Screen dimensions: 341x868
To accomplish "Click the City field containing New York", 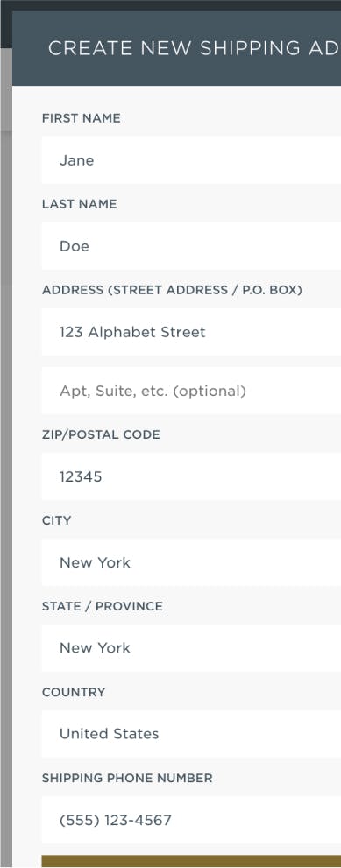I will pos(191,562).
